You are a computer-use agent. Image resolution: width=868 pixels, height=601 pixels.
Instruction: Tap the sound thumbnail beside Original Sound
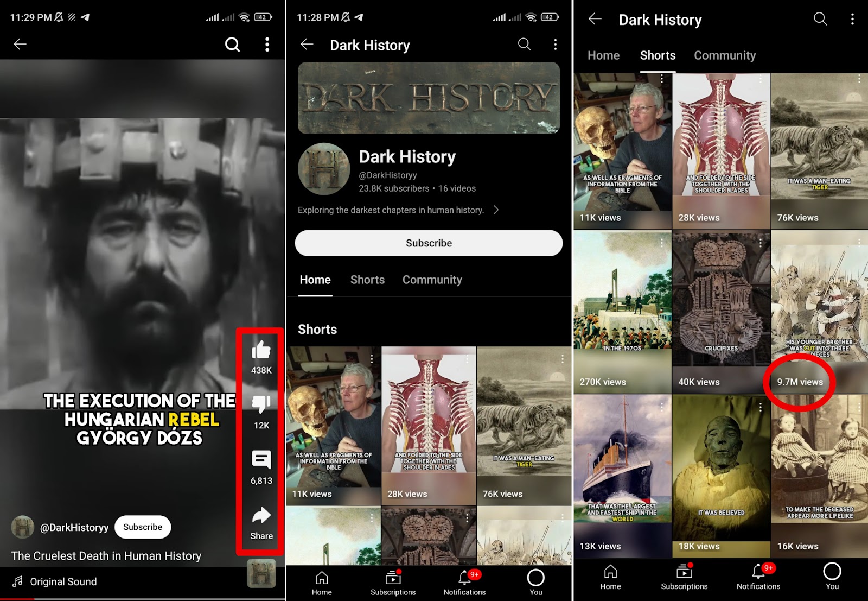coord(261,573)
